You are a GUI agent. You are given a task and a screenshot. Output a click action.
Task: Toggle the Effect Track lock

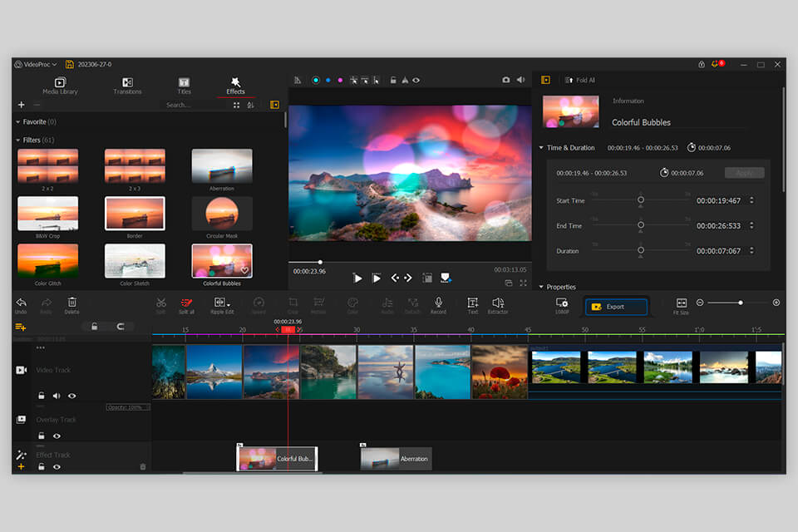pyautogui.click(x=42, y=467)
